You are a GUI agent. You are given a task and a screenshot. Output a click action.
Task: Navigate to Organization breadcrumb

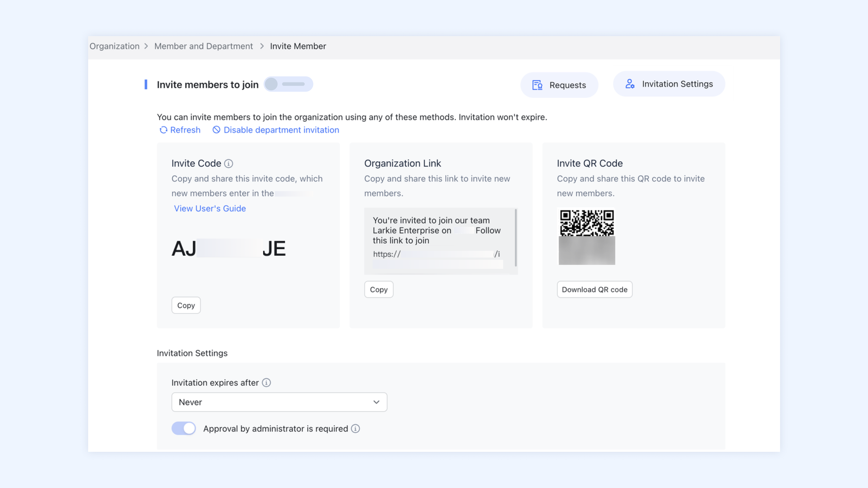(x=114, y=46)
